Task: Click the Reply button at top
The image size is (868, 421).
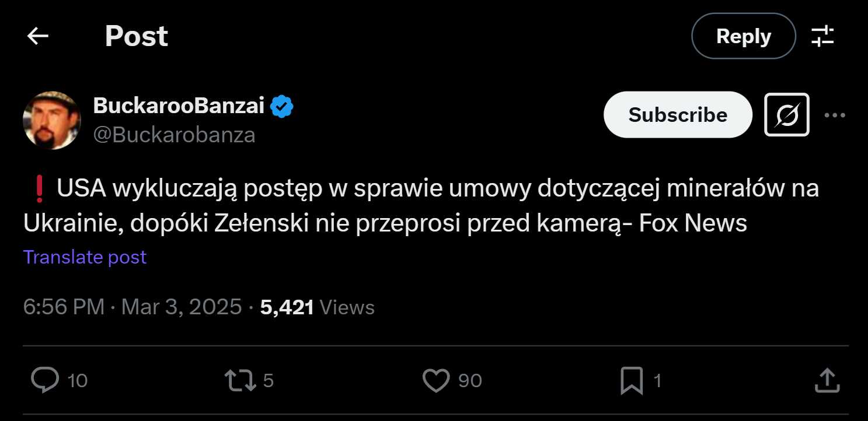Action: [x=743, y=36]
